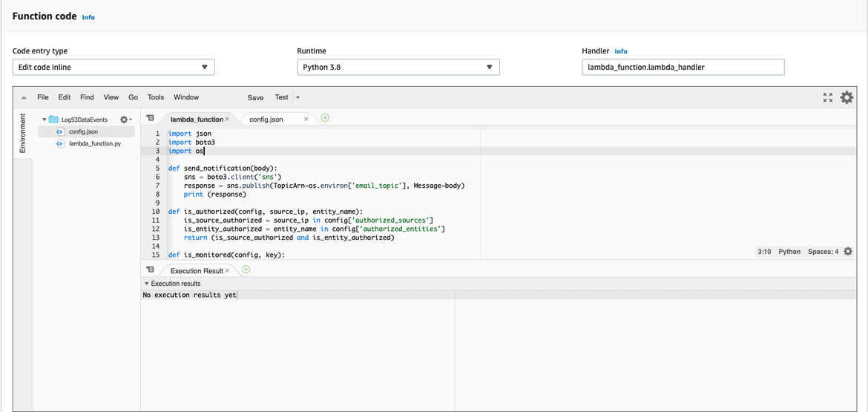Collapse the LogS3DataEvents folder
The image size is (868, 412).
point(45,120)
